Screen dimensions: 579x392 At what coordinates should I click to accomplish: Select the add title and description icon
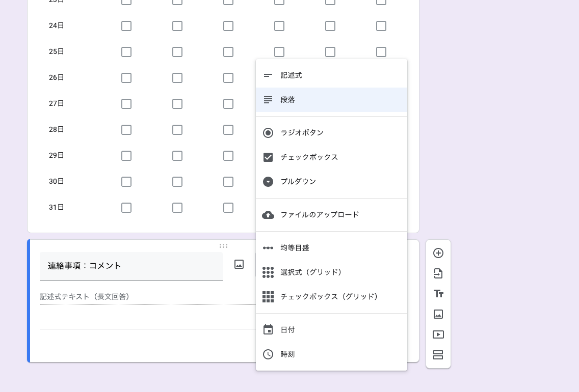click(438, 294)
